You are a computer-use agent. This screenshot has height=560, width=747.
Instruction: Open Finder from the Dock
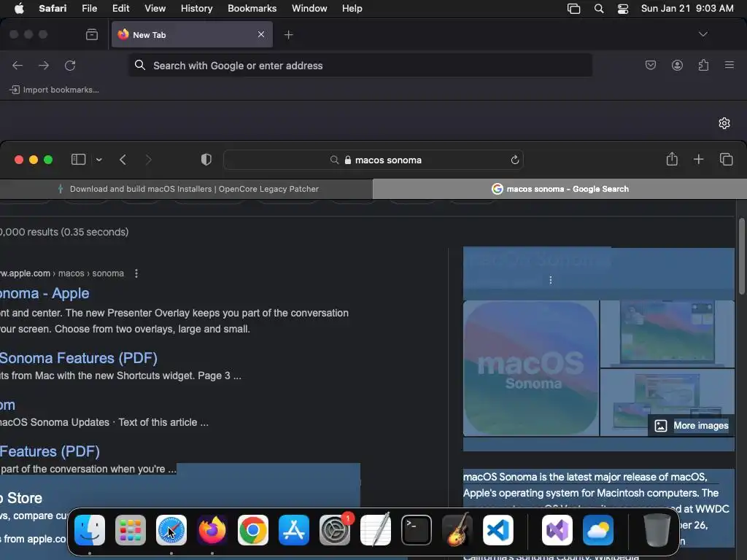coord(90,530)
